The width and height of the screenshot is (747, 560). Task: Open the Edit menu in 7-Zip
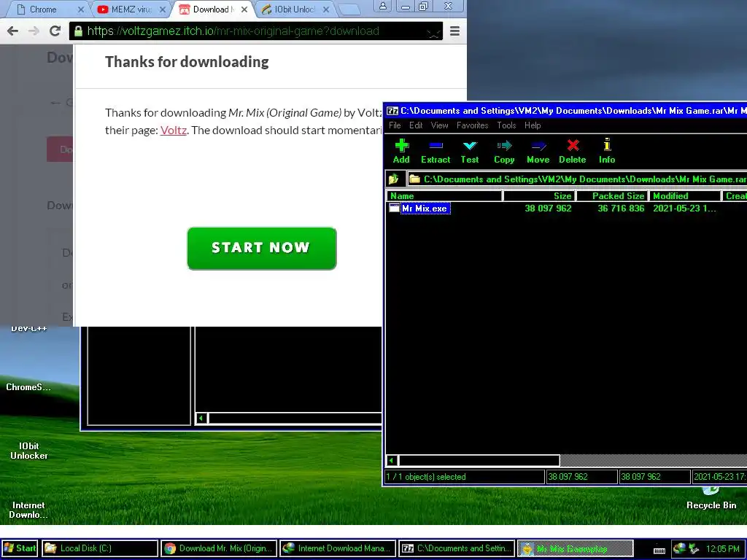tap(416, 125)
